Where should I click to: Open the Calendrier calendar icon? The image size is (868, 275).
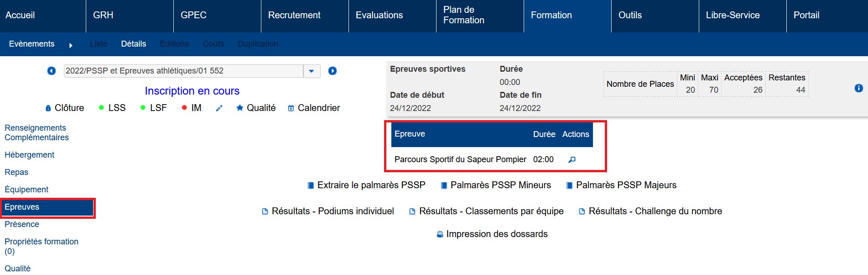point(291,108)
